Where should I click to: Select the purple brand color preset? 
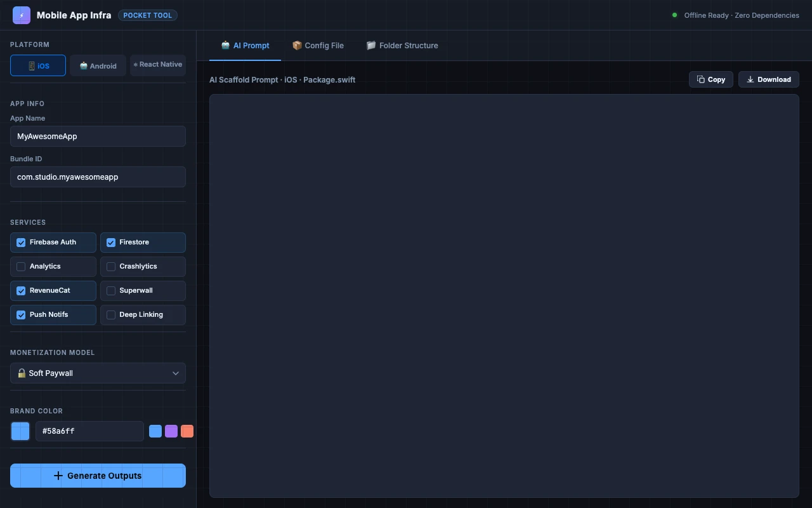(x=171, y=431)
